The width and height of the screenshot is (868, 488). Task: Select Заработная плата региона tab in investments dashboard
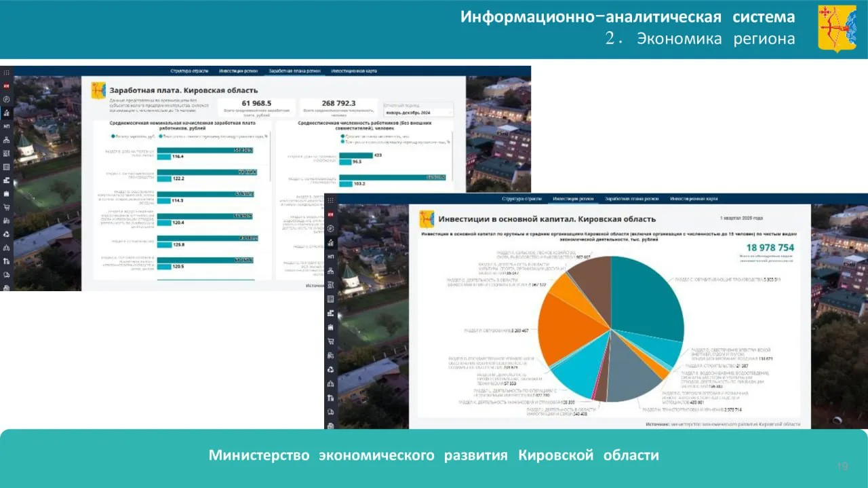(631, 199)
